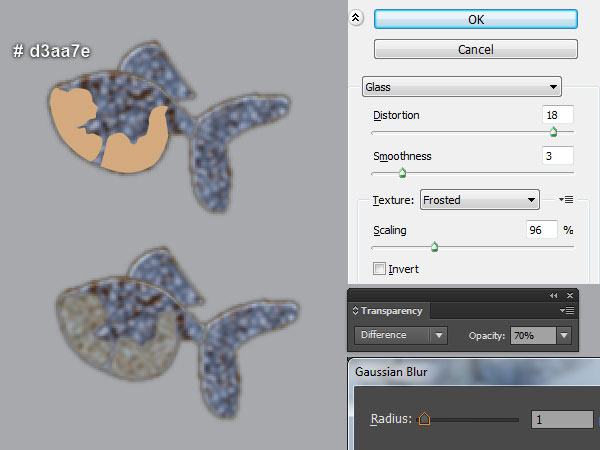
Task: Edit the Opacity 70% field
Action: pyautogui.click(x=533, y=336)
